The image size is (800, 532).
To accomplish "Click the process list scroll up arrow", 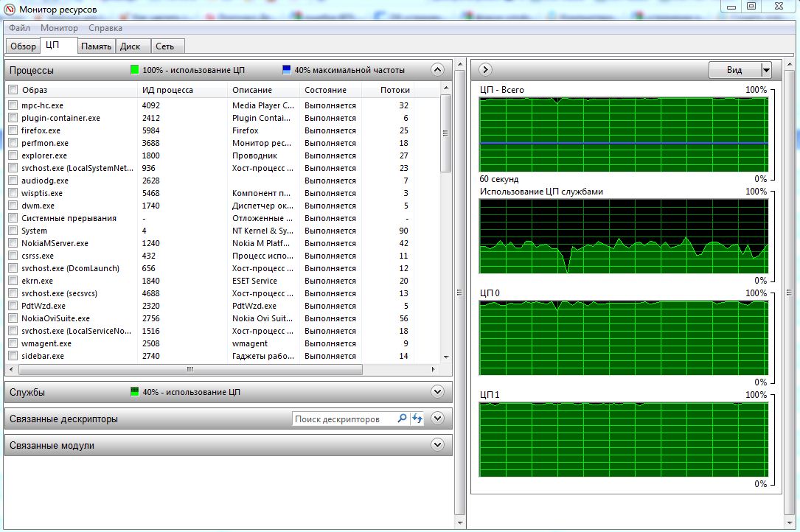I will pyautogui.click(x=446, y=88).
